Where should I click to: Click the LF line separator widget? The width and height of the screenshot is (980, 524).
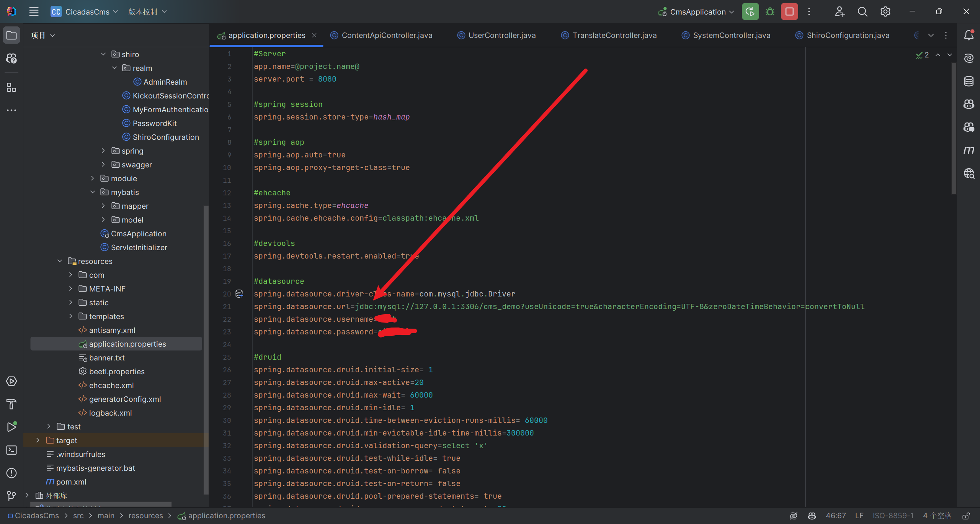pos(859,516)
